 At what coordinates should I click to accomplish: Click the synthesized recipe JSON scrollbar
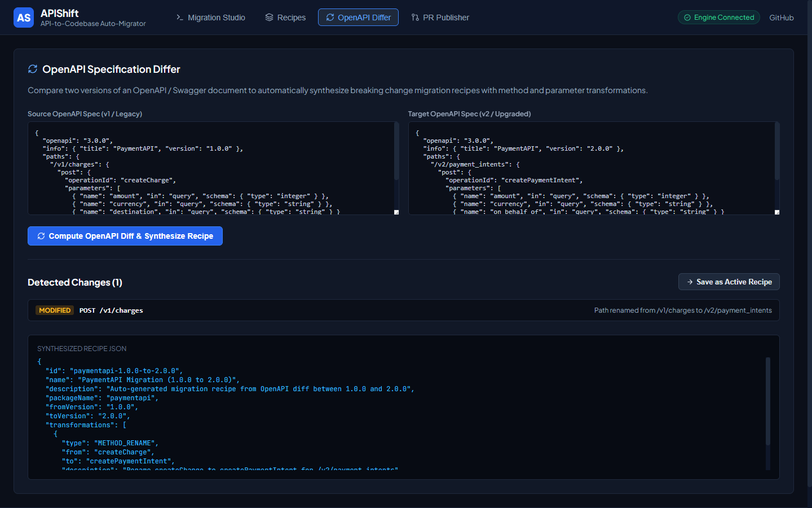768,401
